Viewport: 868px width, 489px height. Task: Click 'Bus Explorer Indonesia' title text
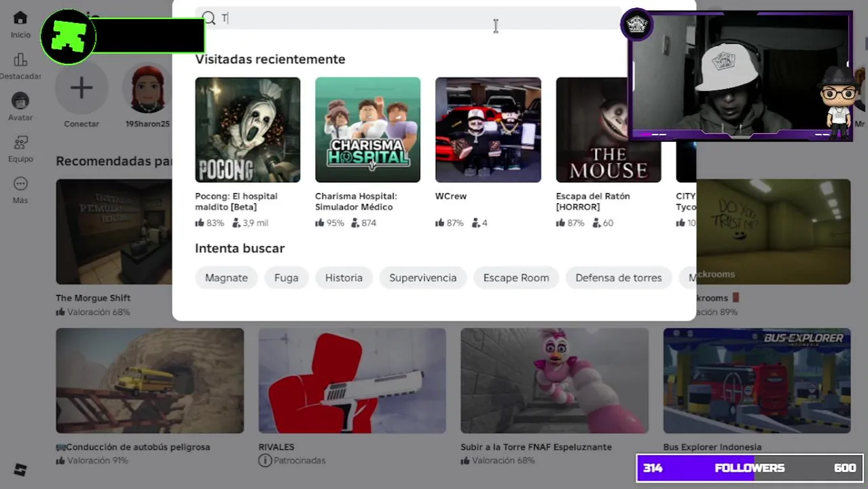pyautogui.click(x=712, y=447)
